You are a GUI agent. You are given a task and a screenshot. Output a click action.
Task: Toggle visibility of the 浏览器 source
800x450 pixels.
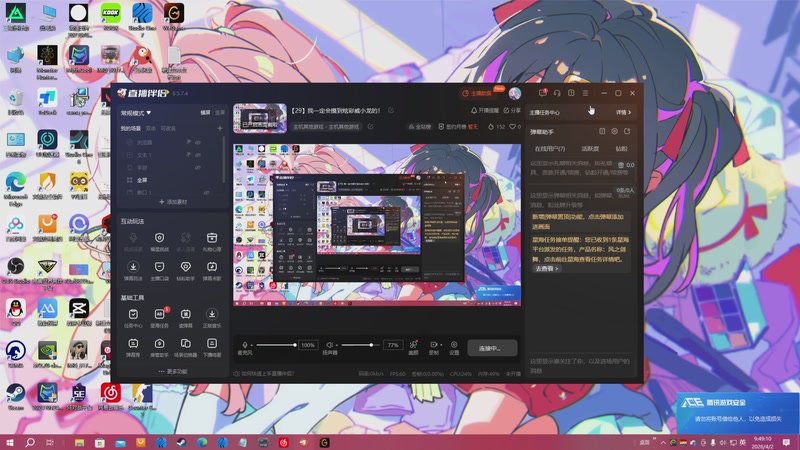(197, 142)
